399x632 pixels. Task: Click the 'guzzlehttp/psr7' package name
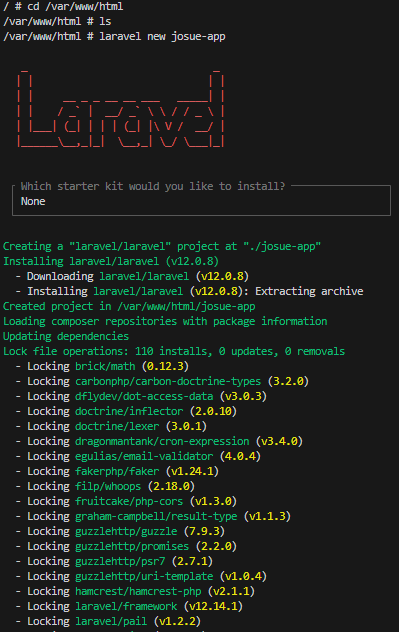click(x=120, y=561)
